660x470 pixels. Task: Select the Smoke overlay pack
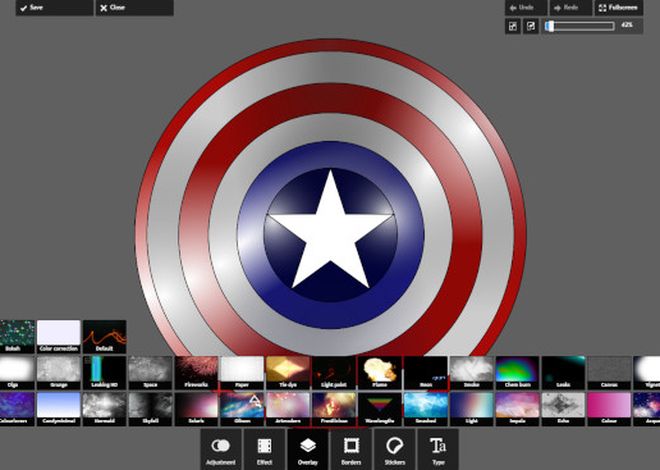pyautogui.click(x=471, y=372)
